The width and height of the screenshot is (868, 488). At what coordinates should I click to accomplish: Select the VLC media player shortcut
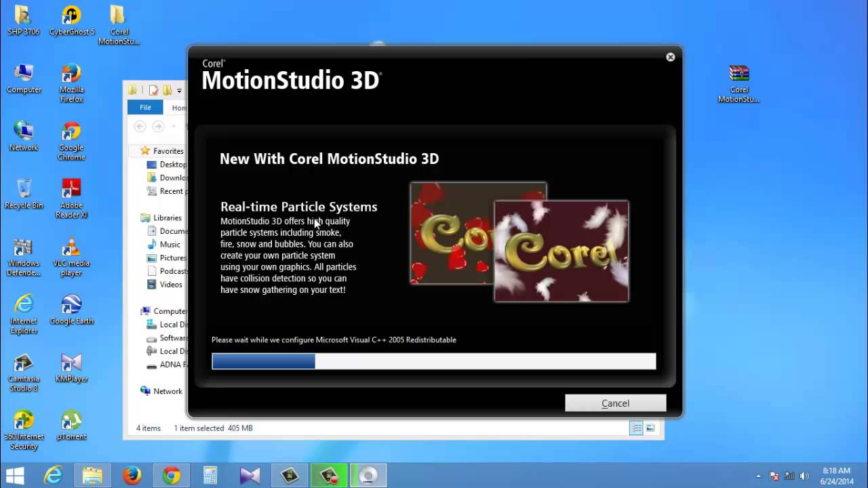point(71,257)
